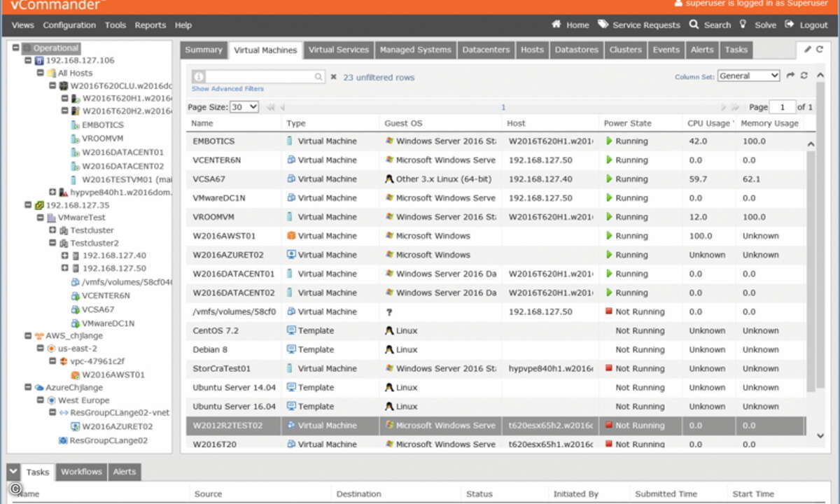Go to last page arrow icon
This screenshot has height=504, width=840.
coord(735,107)
